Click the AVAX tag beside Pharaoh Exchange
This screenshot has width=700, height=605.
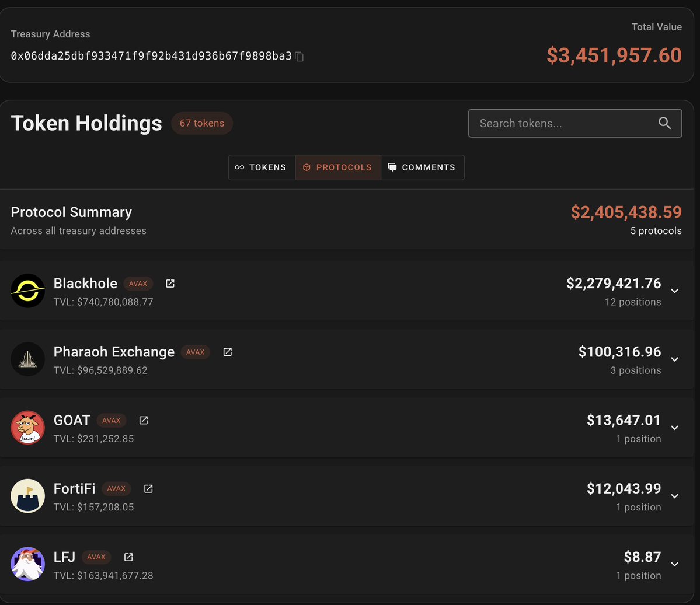(x=195, y=352)
